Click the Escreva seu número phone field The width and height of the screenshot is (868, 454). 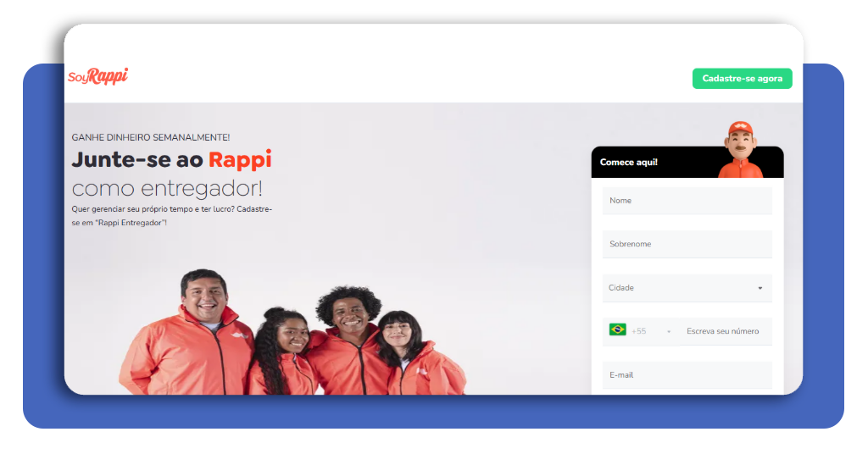click(725, 331)
